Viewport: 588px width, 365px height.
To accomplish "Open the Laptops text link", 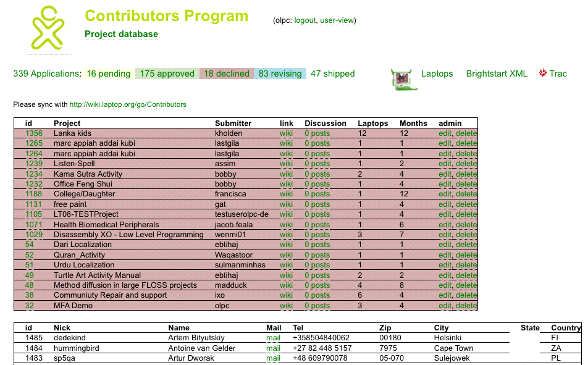I will pyautogui.click(x=437, y=73).
